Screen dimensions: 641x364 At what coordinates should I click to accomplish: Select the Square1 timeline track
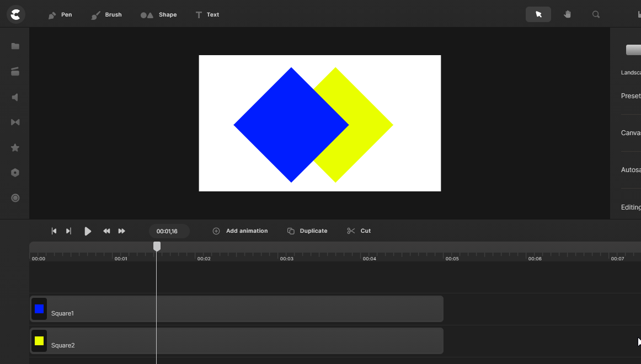237,309
